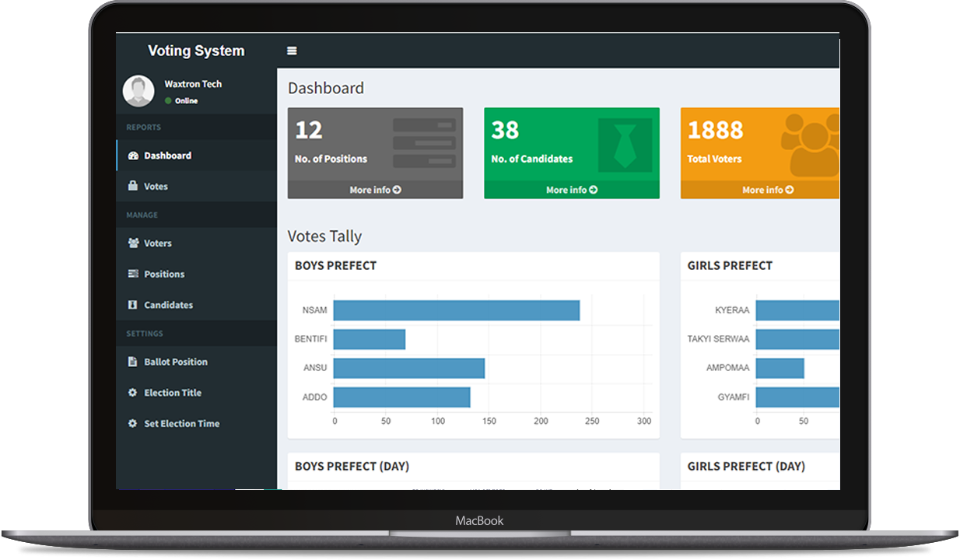Toggle the sidebar with the hamburger icon
The image size is (960, 560).
click(x=292, y=51)
